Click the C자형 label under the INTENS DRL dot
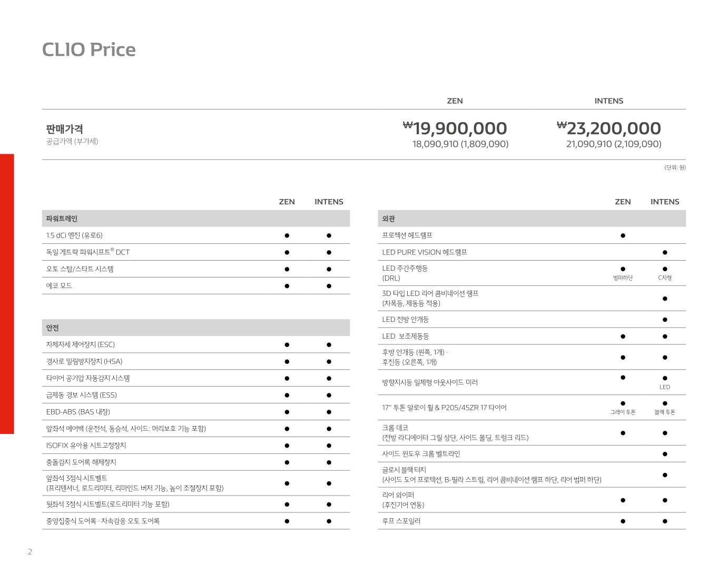 click(665, 278)
